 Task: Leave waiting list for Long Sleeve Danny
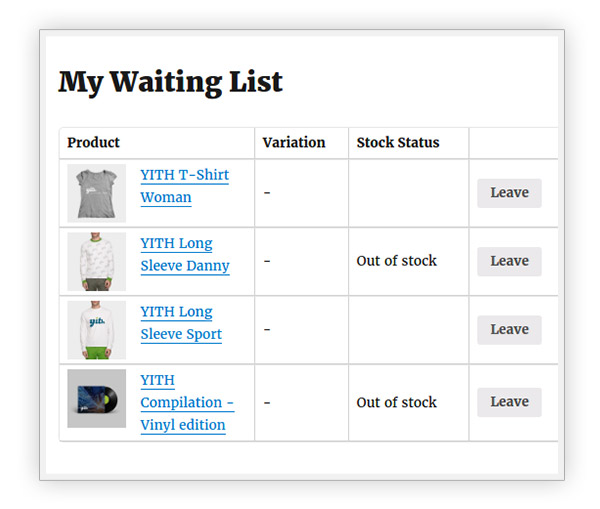pos(509,261)
